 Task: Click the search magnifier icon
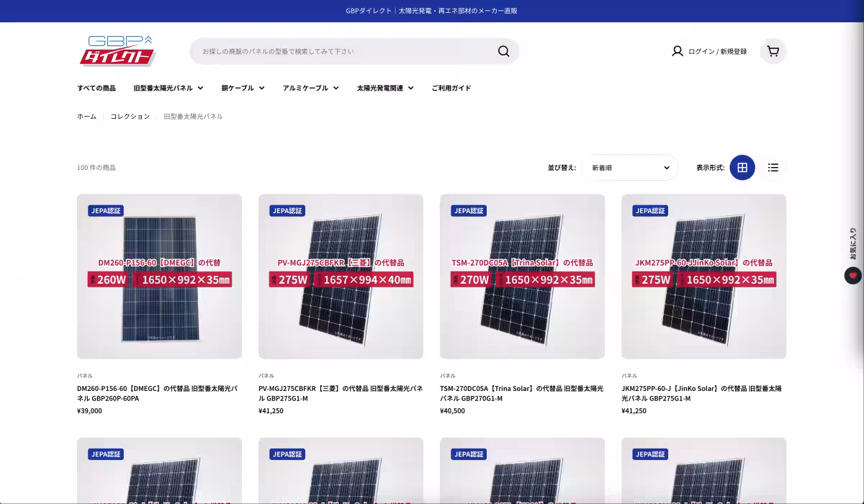point(503,51)
